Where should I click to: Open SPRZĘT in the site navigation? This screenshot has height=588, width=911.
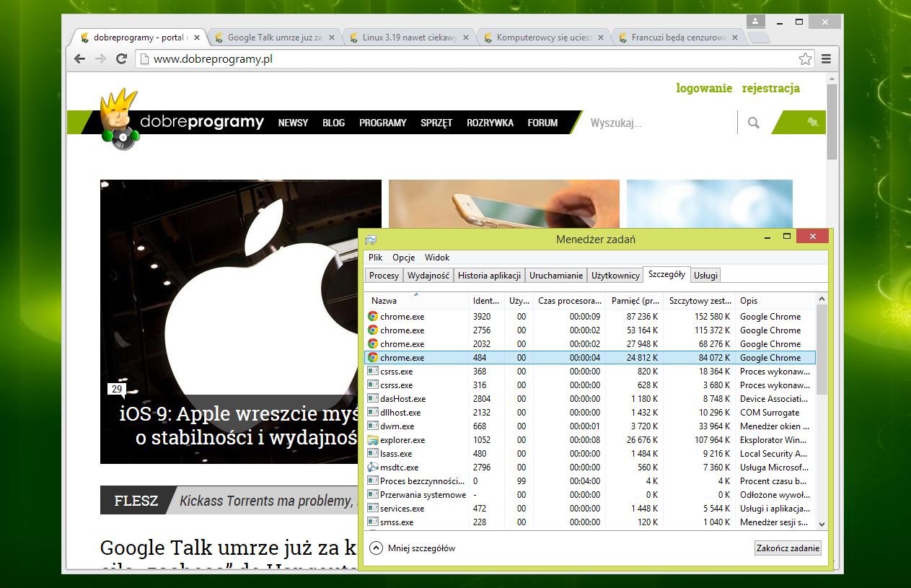436,123
